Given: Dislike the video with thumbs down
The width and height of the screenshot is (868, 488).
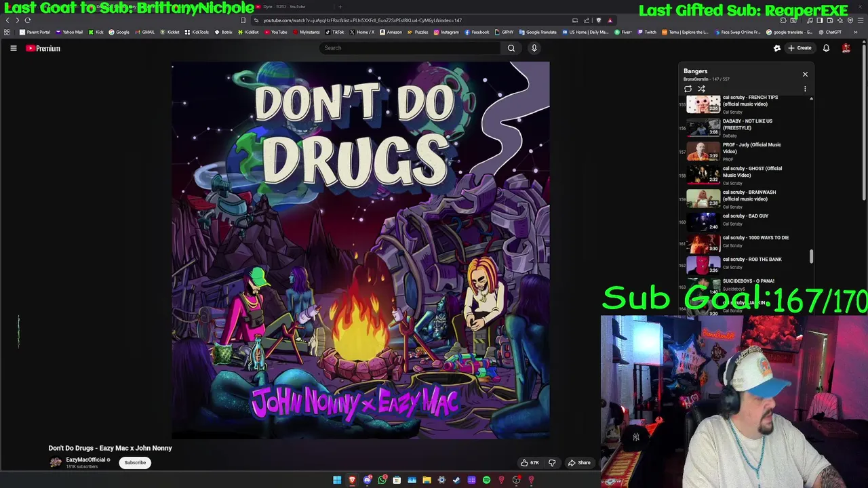Looking at the screenshot, I should [552, 463].
